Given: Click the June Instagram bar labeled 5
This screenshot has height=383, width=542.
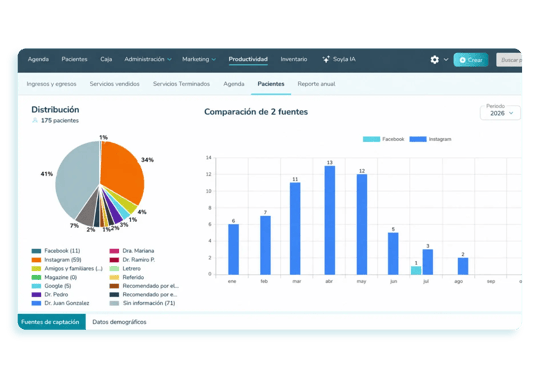Looking at the screenshot, I should click(393, 254).
